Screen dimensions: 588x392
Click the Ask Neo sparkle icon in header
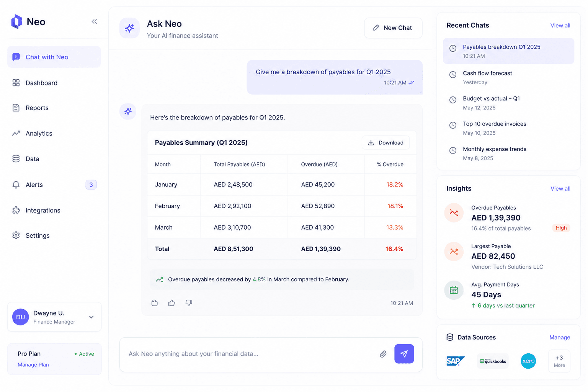click(x=129, y=28)
